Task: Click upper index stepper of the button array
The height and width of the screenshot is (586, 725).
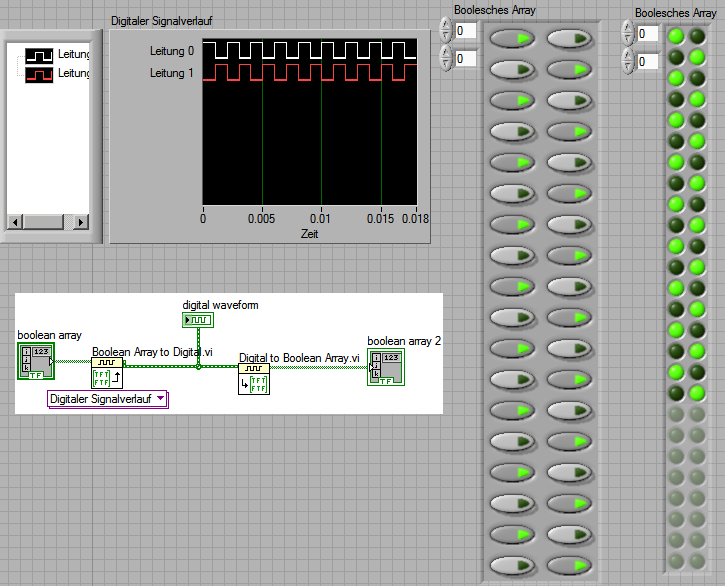Action: pos(446,31)
